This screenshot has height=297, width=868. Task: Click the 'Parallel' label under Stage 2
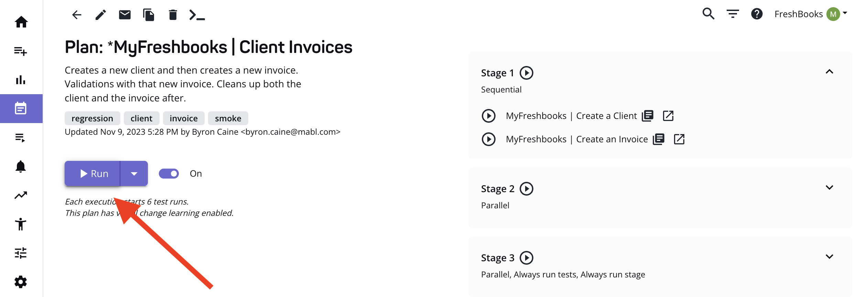click(x=495, y=205)
